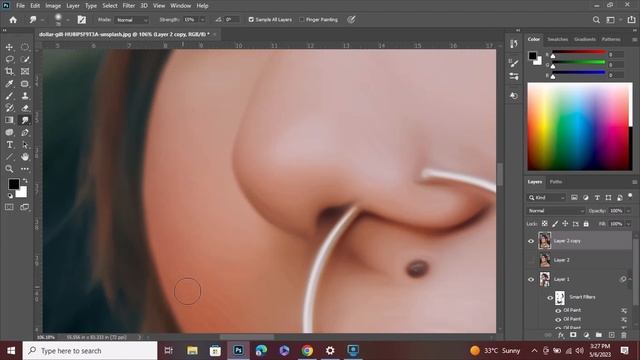Switch to the Paths tab
This screenshot has width=640, height=360.
click(556, 182)
